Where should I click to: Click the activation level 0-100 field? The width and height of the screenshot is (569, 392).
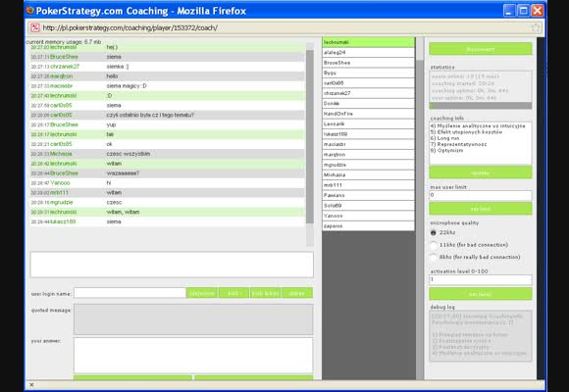coord(481,279)
